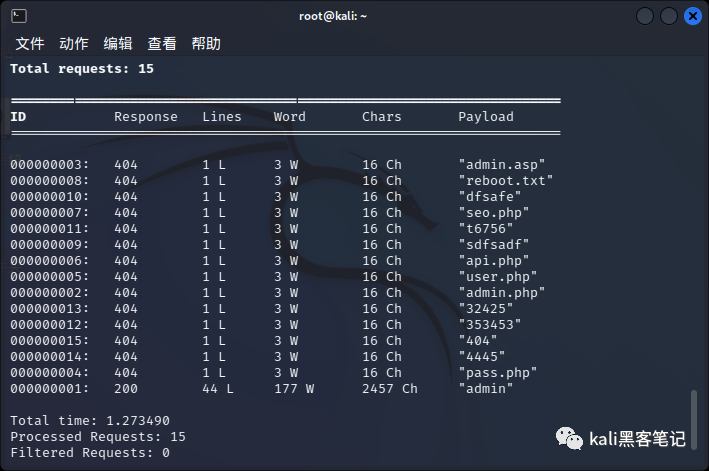Click the "pass.php" payload text
Viewport: 709px width, 471px height.
(498, 373)
